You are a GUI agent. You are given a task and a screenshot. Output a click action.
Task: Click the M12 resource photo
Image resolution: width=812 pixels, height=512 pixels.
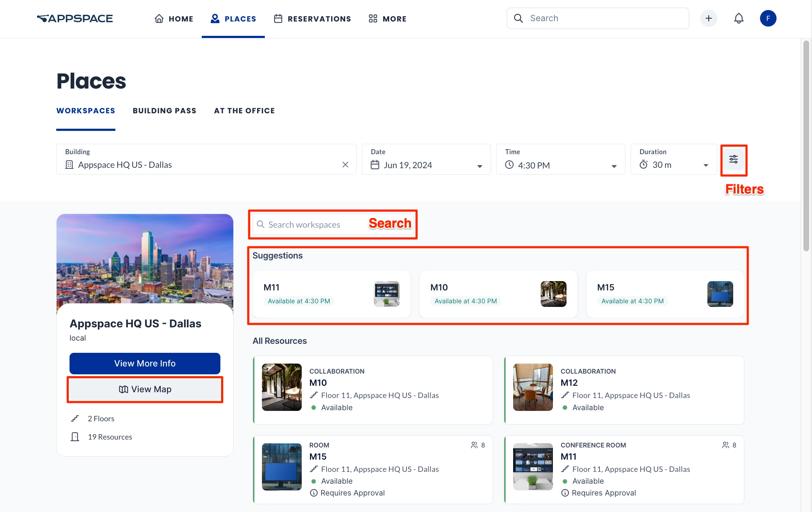pyautogui.click(x=533, y=387)
